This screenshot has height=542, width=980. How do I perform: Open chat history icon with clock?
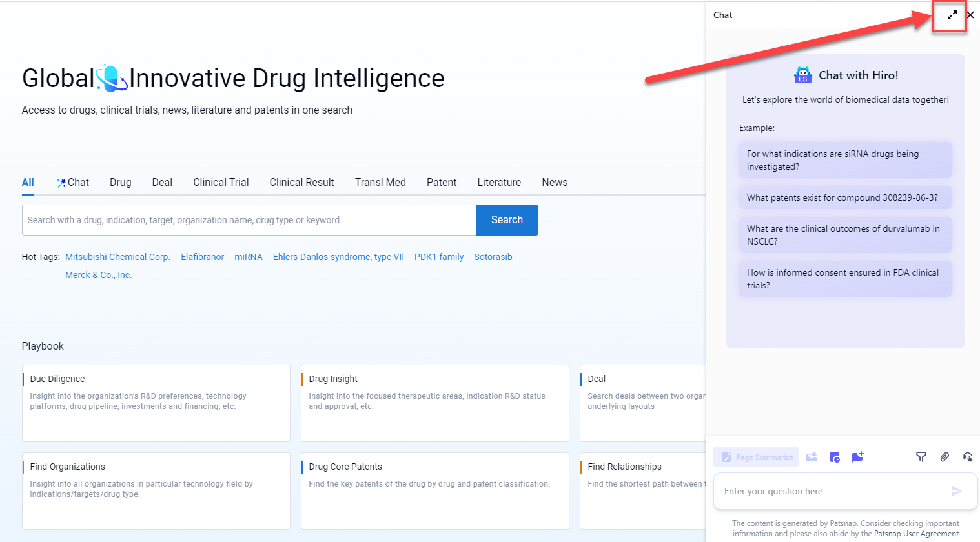pos(835,457)
